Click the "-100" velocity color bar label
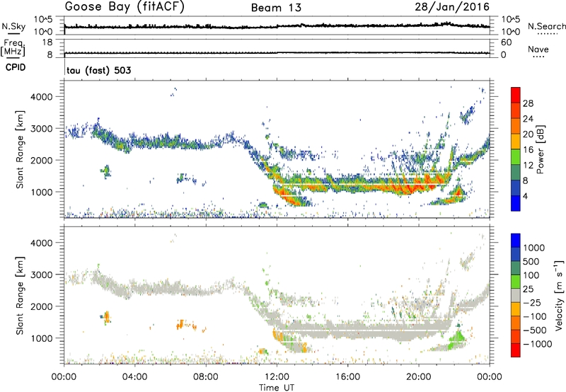566x392 pixels. 534,316
